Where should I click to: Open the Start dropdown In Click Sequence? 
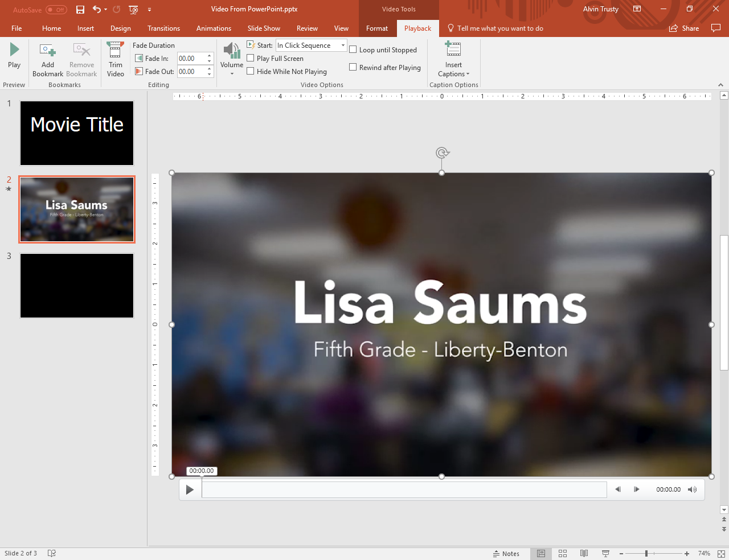click(311, 46)
